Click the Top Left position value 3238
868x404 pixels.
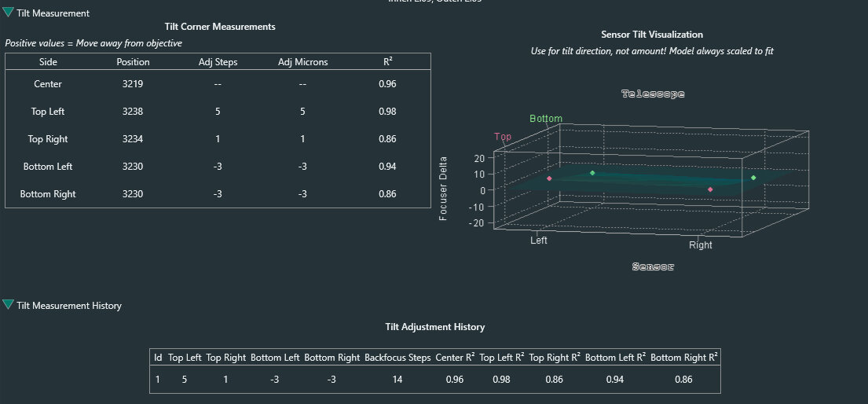(x=133, y=112)
